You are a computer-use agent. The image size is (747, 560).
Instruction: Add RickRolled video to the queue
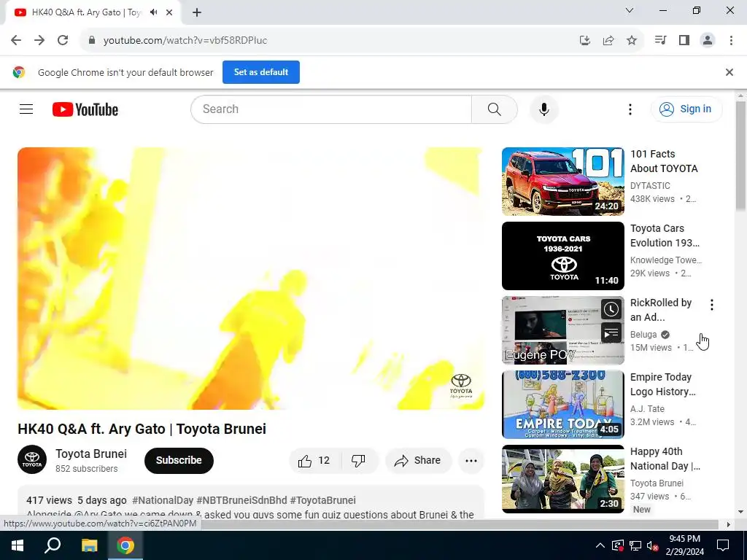click(611, 332)
